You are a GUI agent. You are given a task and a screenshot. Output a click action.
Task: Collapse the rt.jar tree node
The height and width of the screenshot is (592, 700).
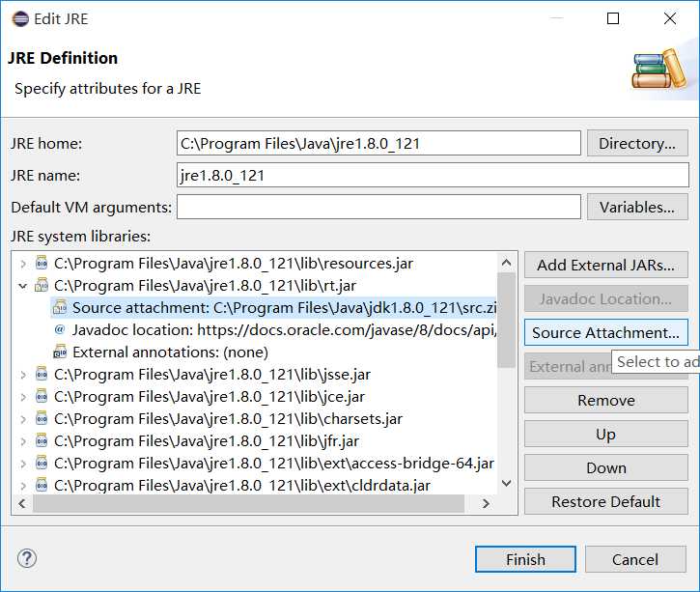point(23,285)
